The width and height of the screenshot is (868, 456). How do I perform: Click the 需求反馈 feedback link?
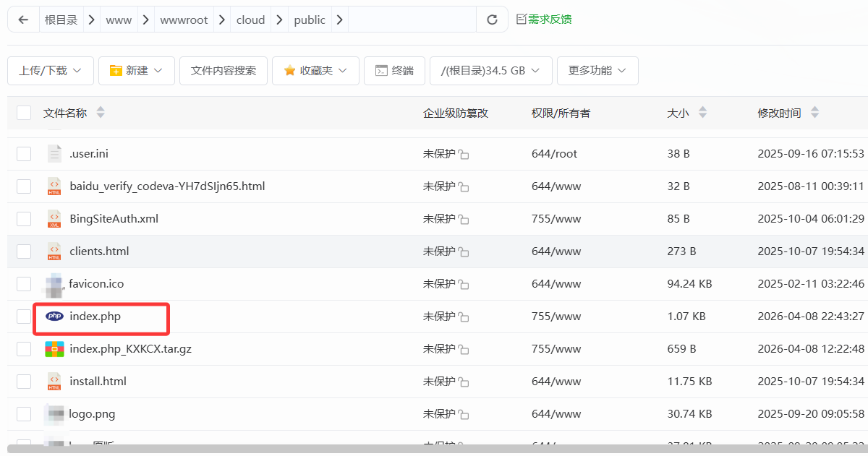coord(544,20)
